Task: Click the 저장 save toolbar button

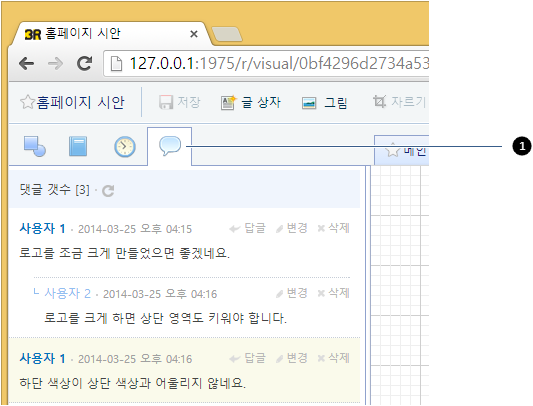Action: click(x=180, y=102)
